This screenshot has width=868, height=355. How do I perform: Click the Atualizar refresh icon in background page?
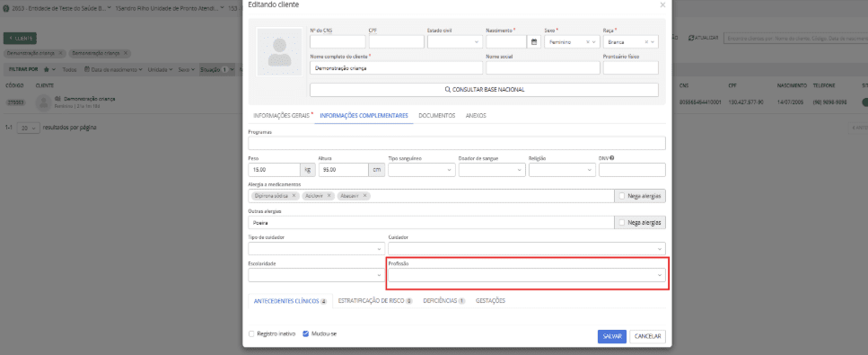(691, 38)
